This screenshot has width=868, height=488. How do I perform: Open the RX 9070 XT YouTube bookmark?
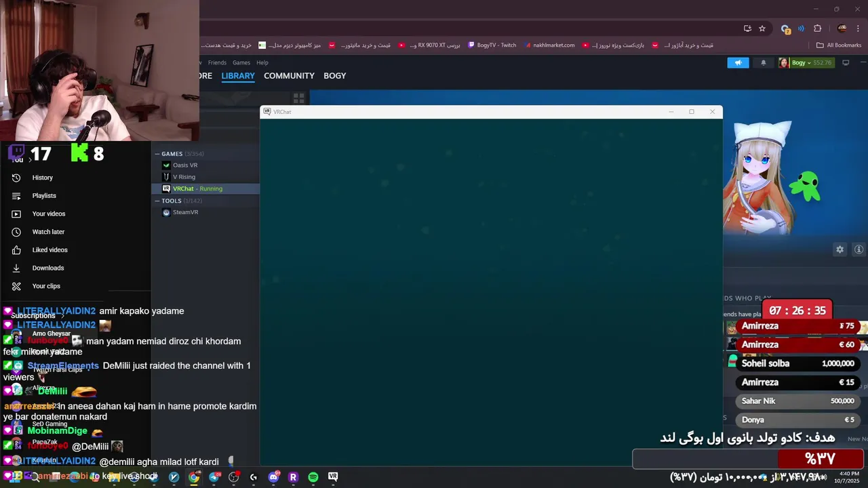(x=429, y=45)
